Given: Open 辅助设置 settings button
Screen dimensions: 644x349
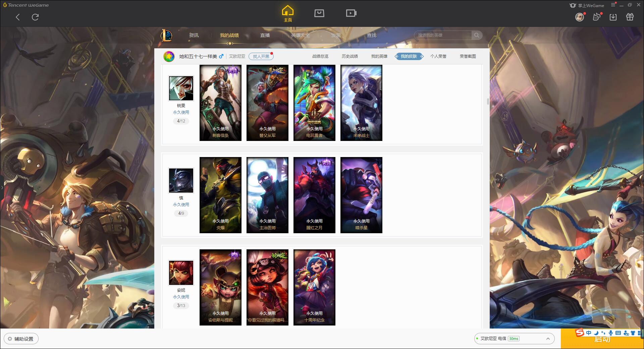Looking at the screenshot, I should pyautogui.click(x=21, y=339).
